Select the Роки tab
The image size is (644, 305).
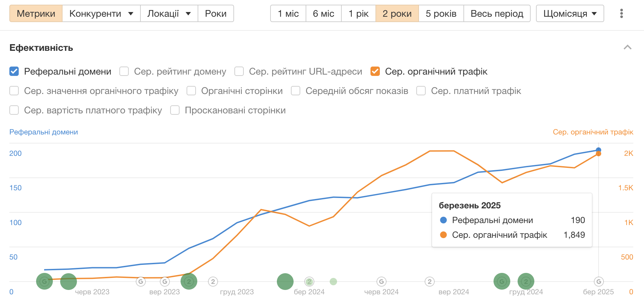[x=216, y=13]
